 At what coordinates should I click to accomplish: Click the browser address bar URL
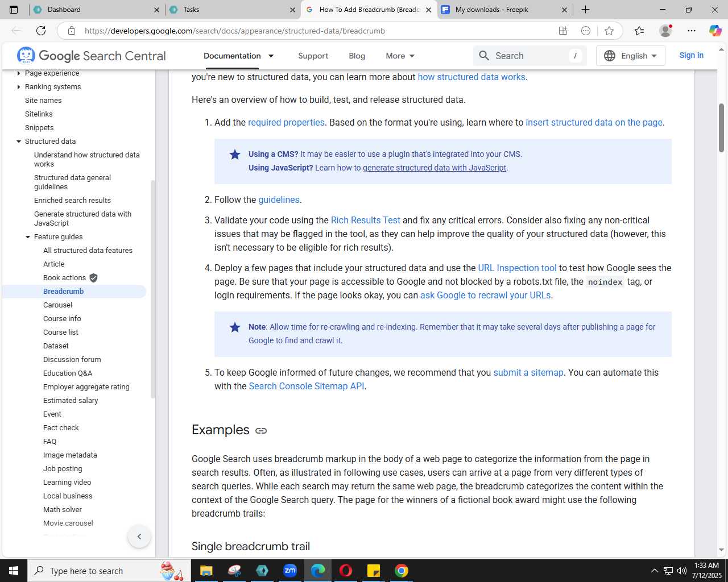pos(235,31)
